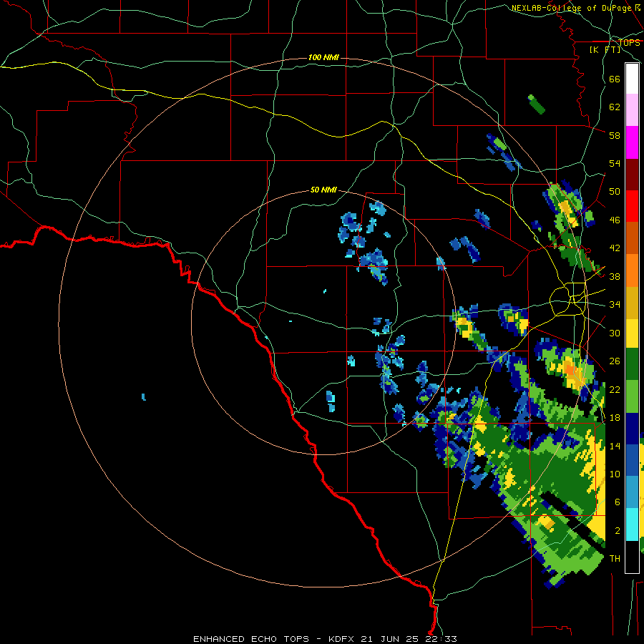Click the gold legend swatch
The width and height of the screenshot is (644, 644).
point(632,303)
